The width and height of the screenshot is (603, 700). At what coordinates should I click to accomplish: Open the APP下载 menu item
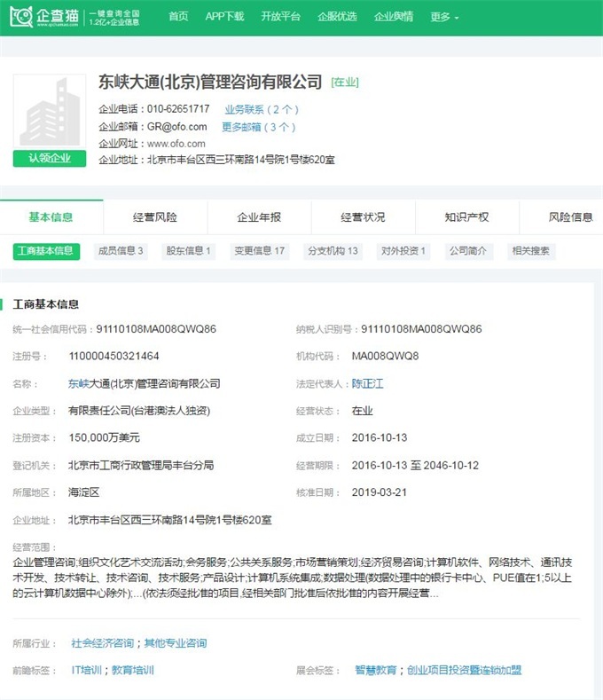[x=224, y=17]
